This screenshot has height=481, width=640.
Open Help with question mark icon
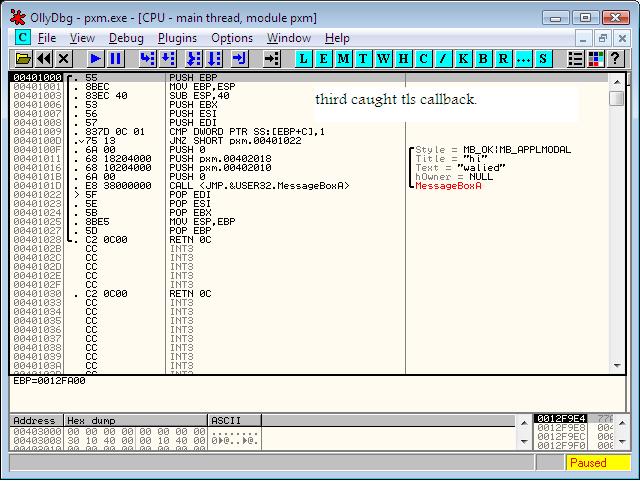coord(616,59)
